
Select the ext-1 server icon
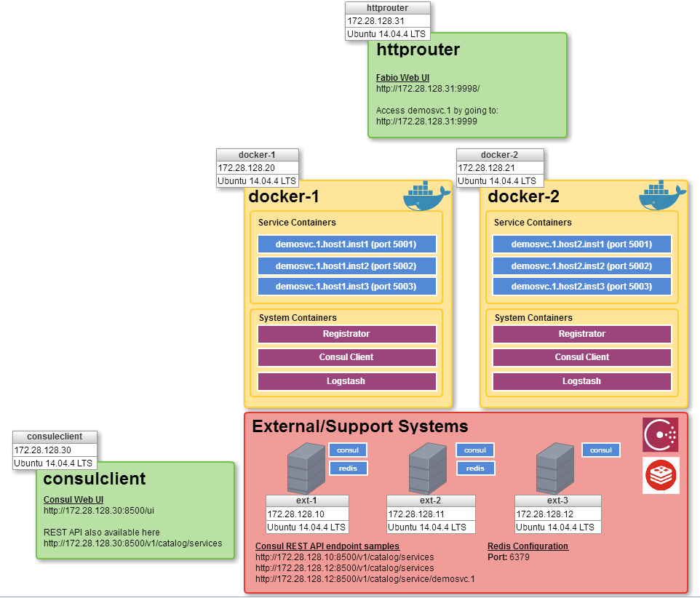[x=306, y=468]
